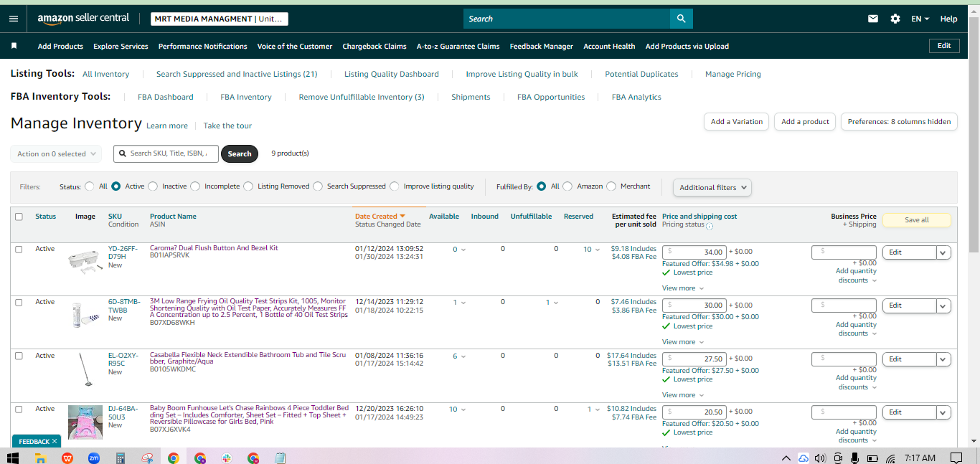Click the microphone tray icon

(x=854, y=458)
